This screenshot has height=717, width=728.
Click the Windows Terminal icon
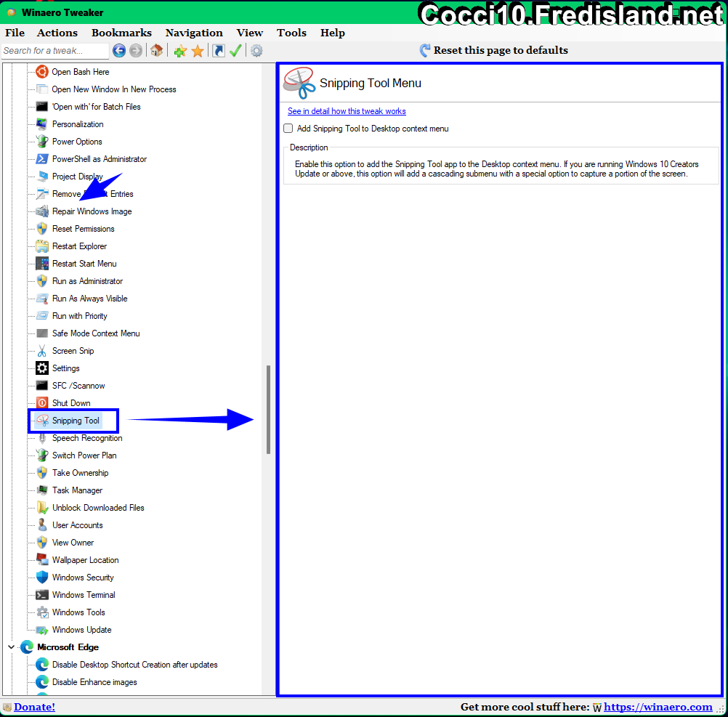click(42, 595)
